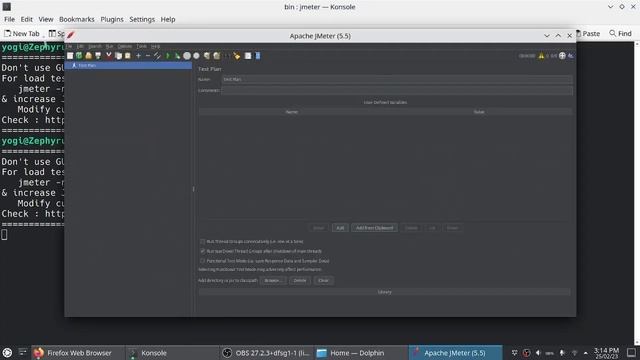640x360 pixels.
Task: Open Konsole Settings menu
Action: pyautogui.click(x=142, y=19)
